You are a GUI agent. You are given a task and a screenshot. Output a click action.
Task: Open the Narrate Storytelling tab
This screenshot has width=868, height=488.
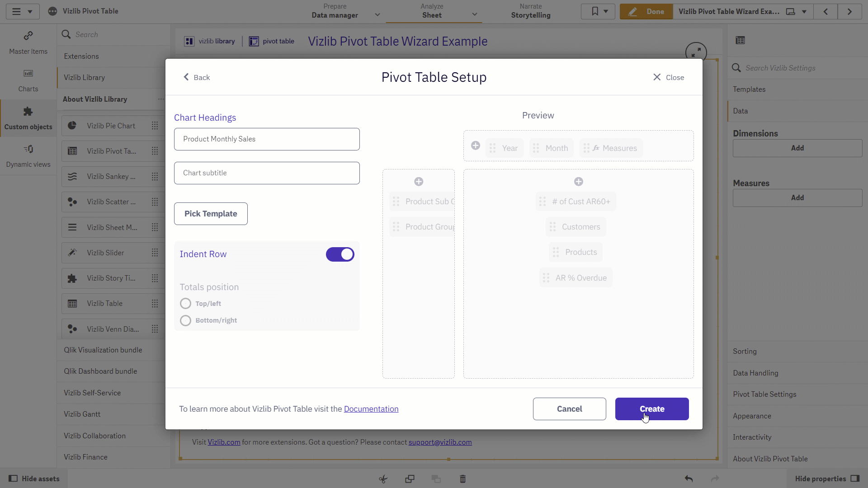pyautogui.click(x=531, y=11)
